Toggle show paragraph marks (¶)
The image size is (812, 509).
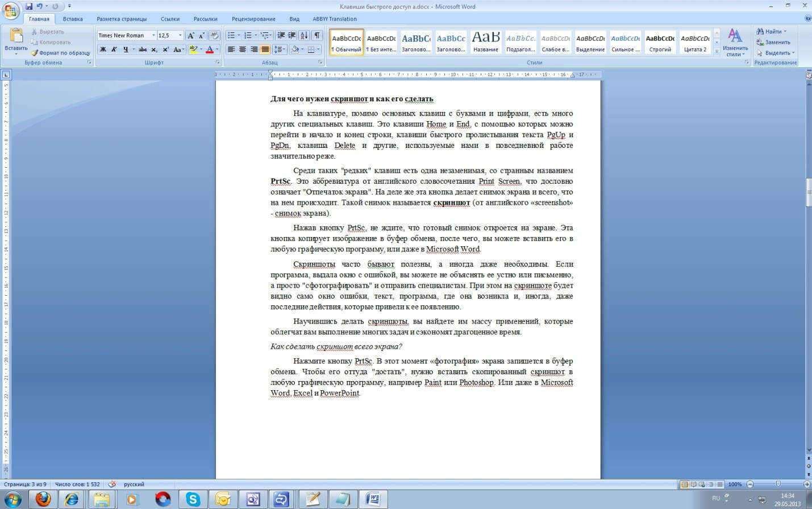tap(317, 35)
